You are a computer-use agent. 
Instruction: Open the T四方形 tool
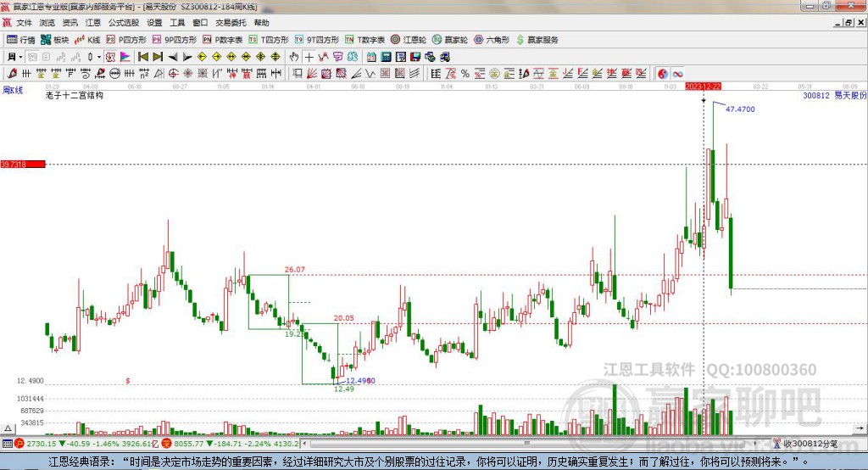(x=269, y=40)
